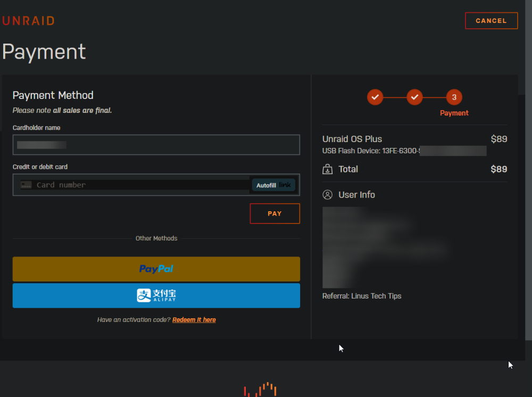Screen dimensions: 532x397
Task: Pay with the Alipay button
Action: 156,295
